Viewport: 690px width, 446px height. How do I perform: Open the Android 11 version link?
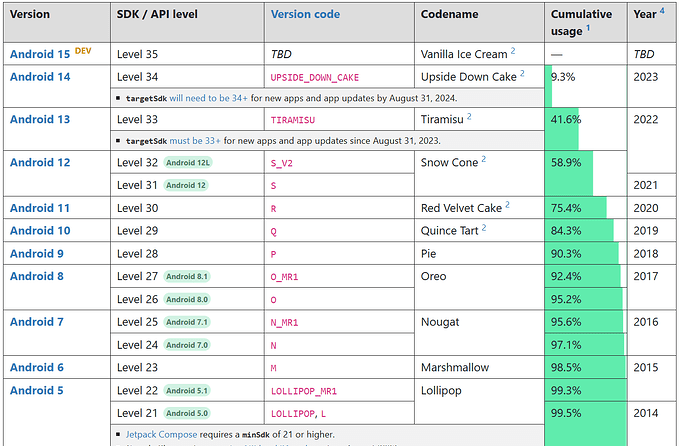tap(40, 207)
